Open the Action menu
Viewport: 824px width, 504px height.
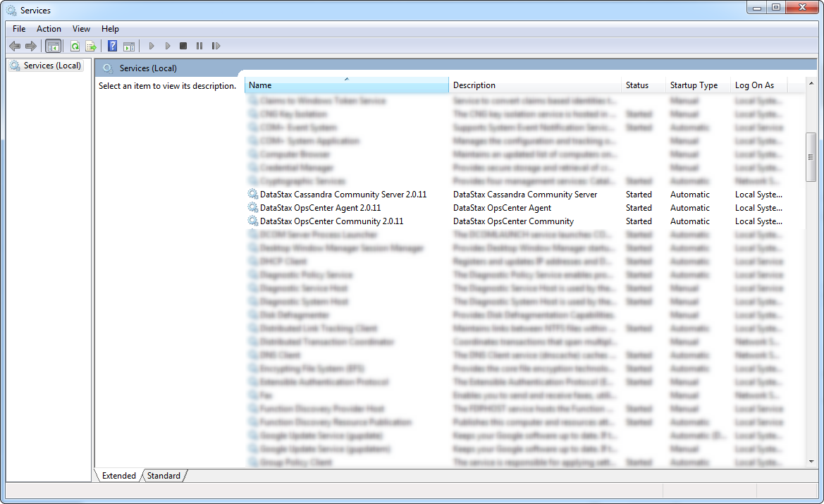[x=49, y=29]
